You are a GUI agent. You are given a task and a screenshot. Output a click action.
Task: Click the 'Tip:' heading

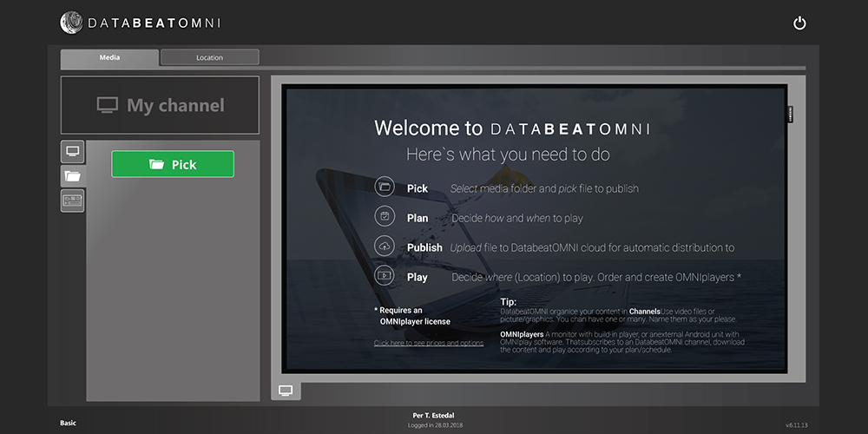pos(508,302)
